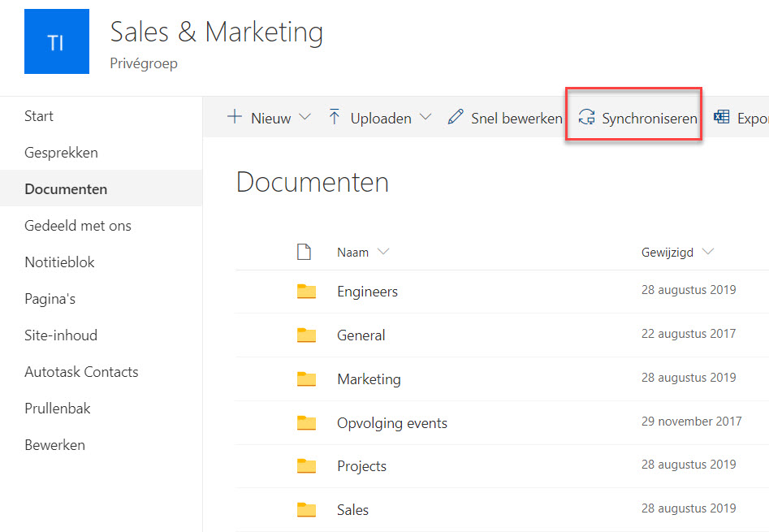The image size is (769, 532).
Task: Click the Uploaden button label
Action: tap(381, 118)
